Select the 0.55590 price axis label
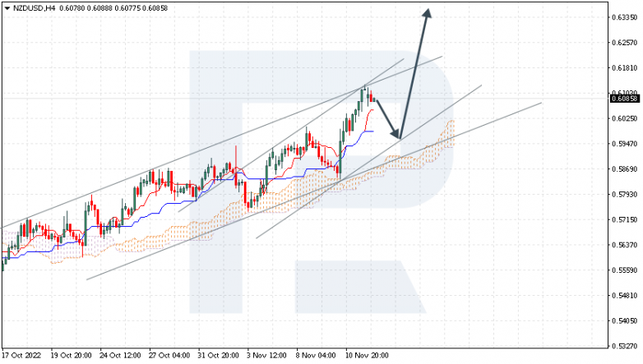Viewport: 643px width, 364px height. pyautogui.click(x=625, y=270)
